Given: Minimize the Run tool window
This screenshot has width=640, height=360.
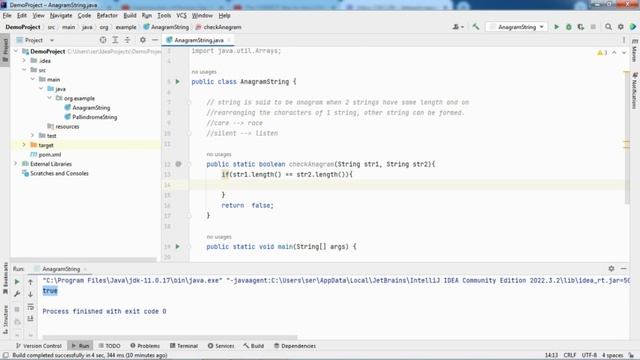Looking at the screenshot, I should (623, 269).
